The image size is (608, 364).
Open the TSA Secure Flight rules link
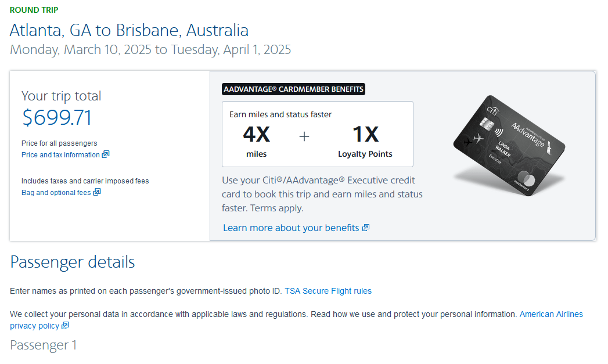tap(328, 291)
